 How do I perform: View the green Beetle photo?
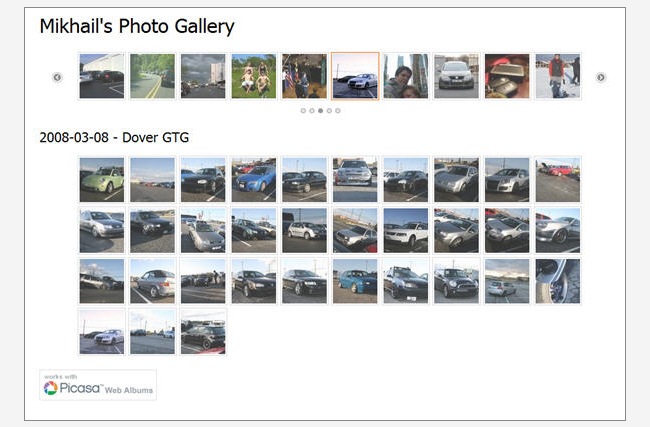click(102, 180)
